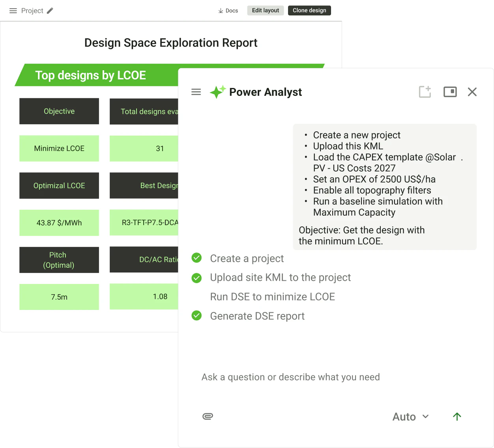The width and height of the screenshot is (494, 448).
Task: Click the Design Space Exploration Report title
Action: 171,43
